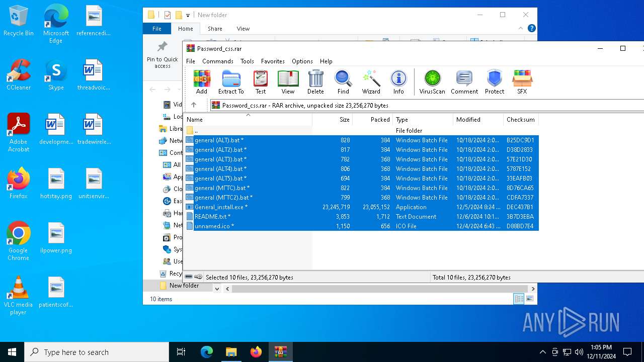644x362 pixels.
Task: Collapse the Explorer ribbon chevron
Action: point(521,28)
